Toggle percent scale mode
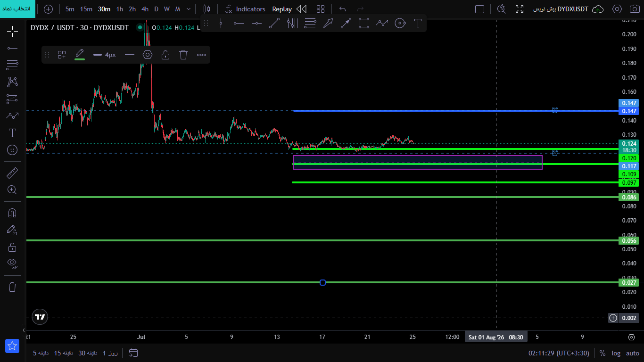 [603, 353]
